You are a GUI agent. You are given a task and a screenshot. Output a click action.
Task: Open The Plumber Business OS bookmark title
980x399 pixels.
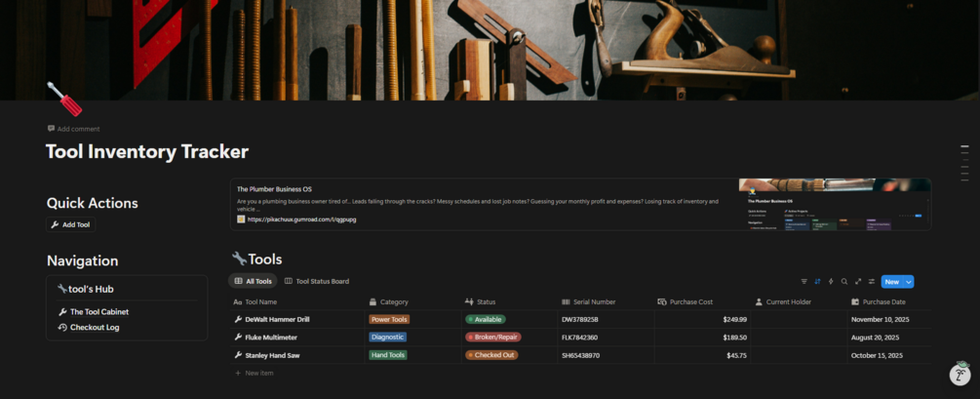tap(274, 189)
